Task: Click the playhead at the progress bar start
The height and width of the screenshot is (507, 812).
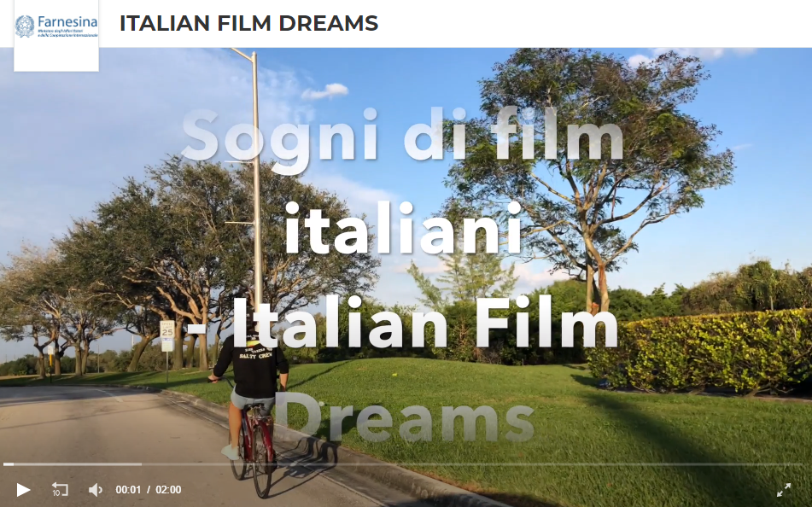Action: coord(7,464)
